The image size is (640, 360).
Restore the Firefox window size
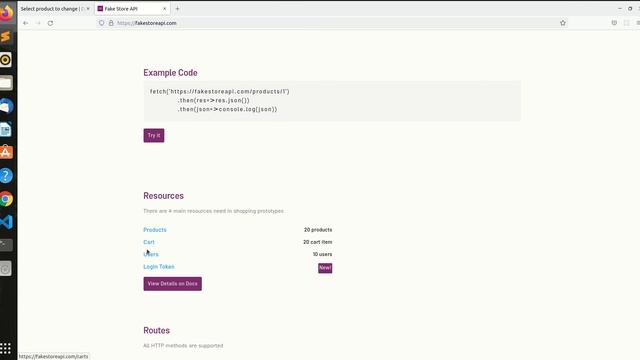click(x=630, y=9)
